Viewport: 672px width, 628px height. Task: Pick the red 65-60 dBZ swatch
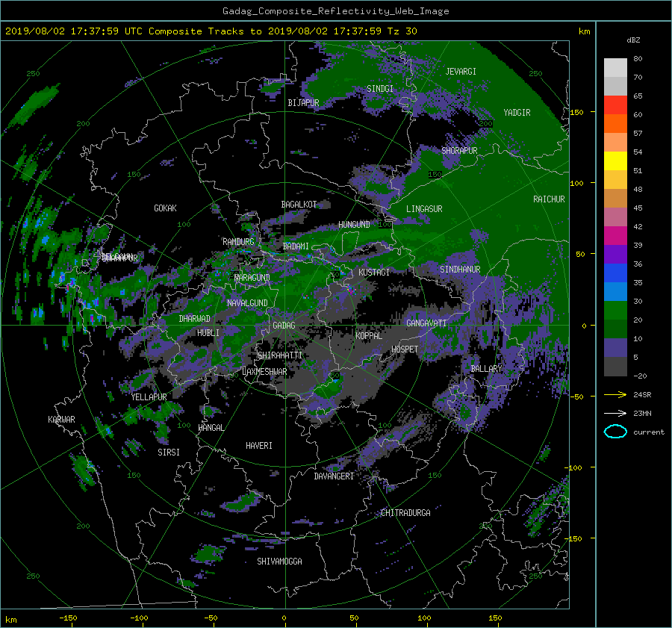[x=615, y=105]
